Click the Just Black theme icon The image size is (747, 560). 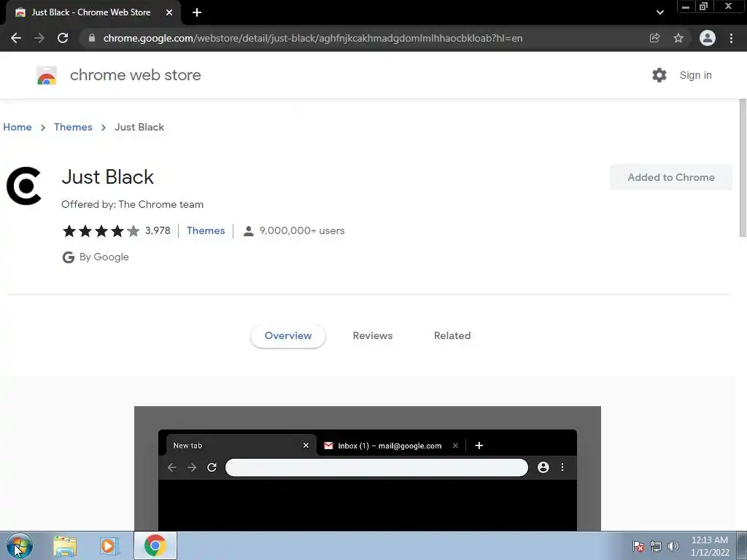click(x=24, y=186)
